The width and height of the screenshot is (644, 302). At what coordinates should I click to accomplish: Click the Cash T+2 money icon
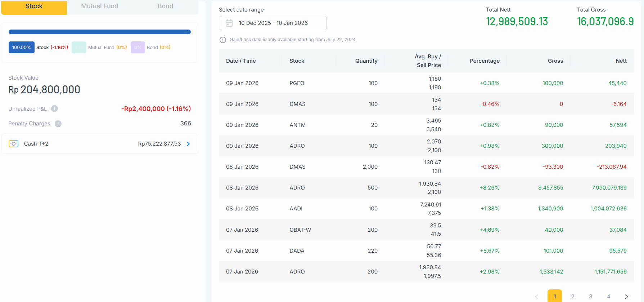pos(14,144)
